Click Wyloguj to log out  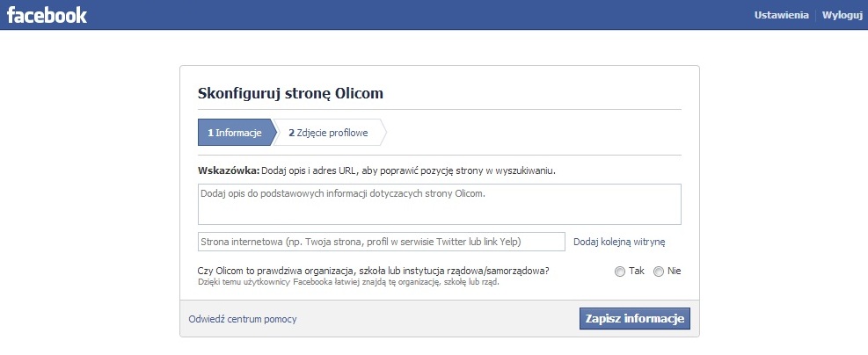(842, 16)
